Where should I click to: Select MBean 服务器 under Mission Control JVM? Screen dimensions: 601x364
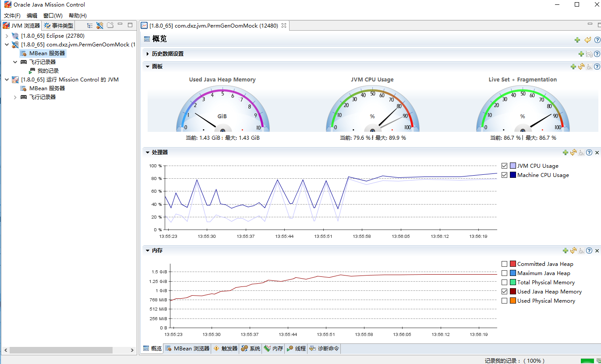[43, 88]
